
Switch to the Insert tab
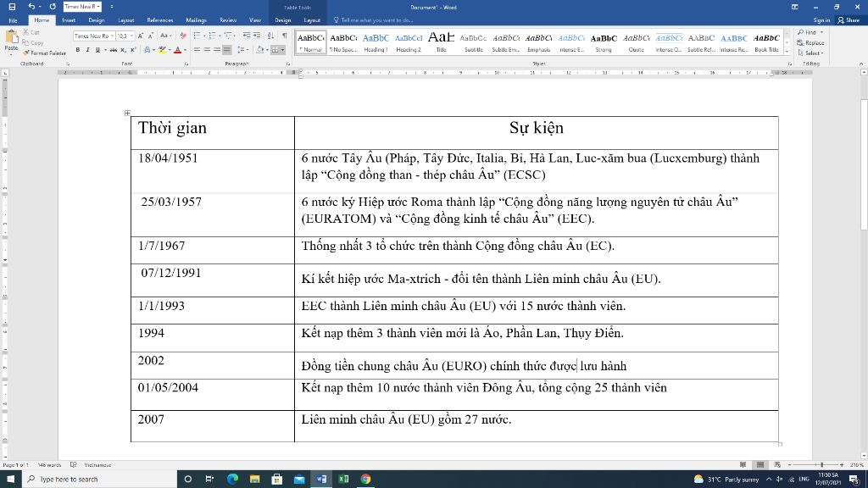[69, 20]
